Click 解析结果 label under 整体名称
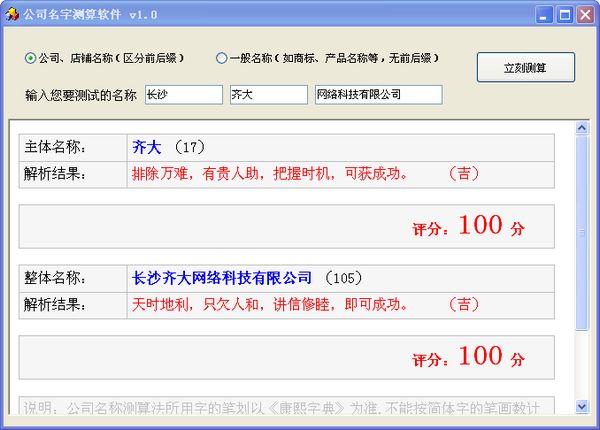Screen dimensions: 600x430 coord(55,305)
